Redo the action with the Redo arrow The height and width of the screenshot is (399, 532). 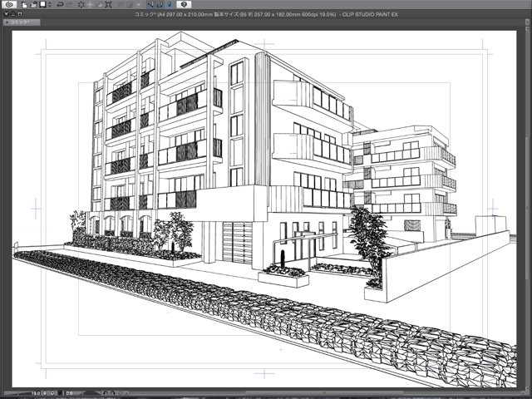point(69,4)
